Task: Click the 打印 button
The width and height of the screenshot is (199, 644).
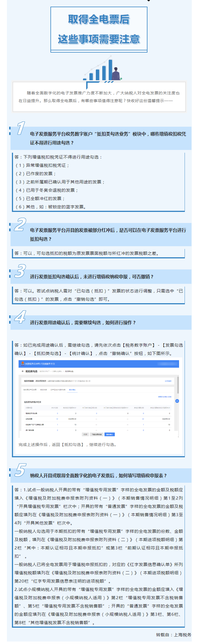Action: pyautogui.click(x=85, y=435)
